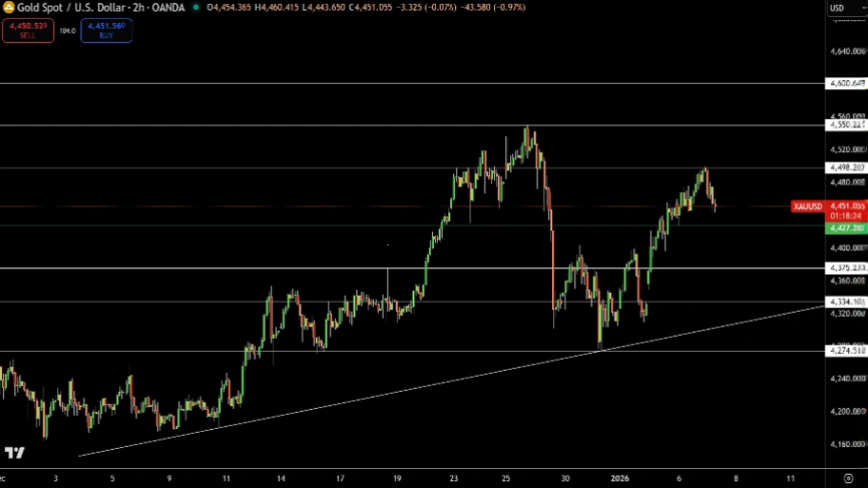
Task: Click the green market status dot
Action: click(x=195, y=8)
